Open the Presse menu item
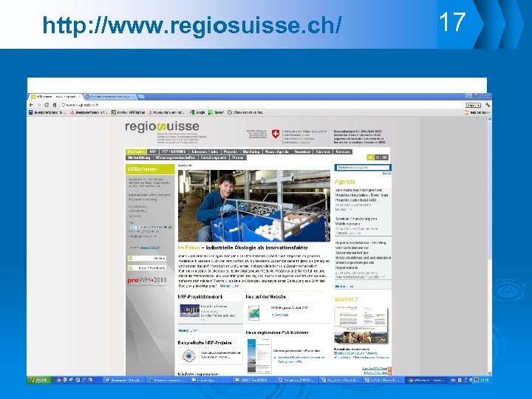The width and height of the screenshot is (532, 399). (x=237, y=158)
